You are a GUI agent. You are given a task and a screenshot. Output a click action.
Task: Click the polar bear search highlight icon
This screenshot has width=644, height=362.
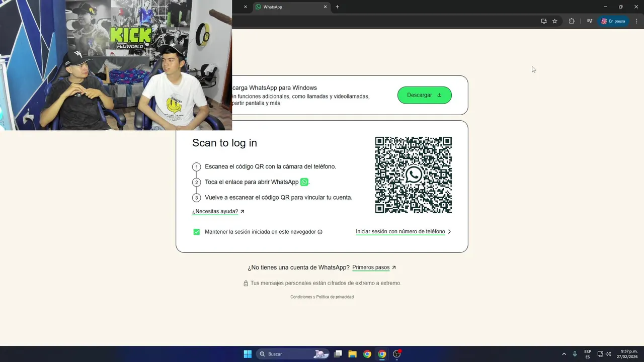pos(320,354)
